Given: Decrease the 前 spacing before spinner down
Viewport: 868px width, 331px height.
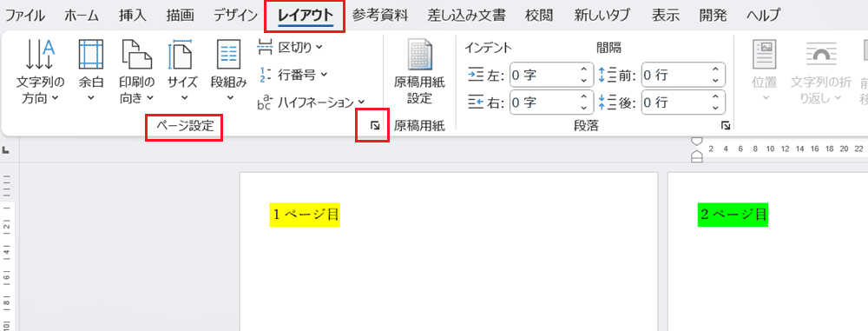Looking at the screenshot, I should tap(715, 80).
